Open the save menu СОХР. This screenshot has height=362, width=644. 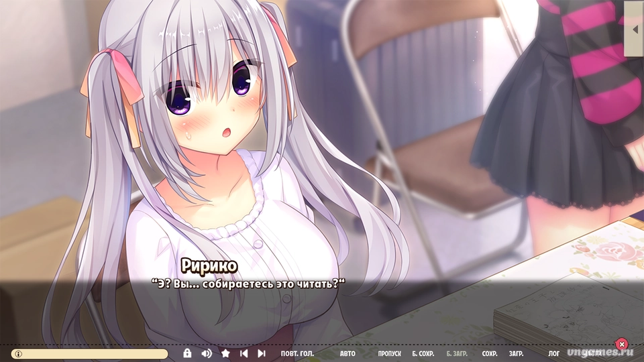pos(490,353)
